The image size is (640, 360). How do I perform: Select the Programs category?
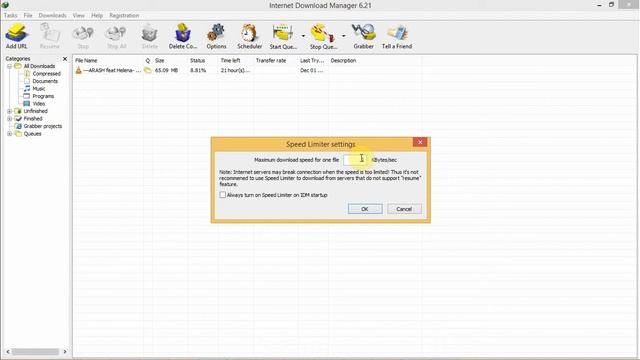[43, 96]
